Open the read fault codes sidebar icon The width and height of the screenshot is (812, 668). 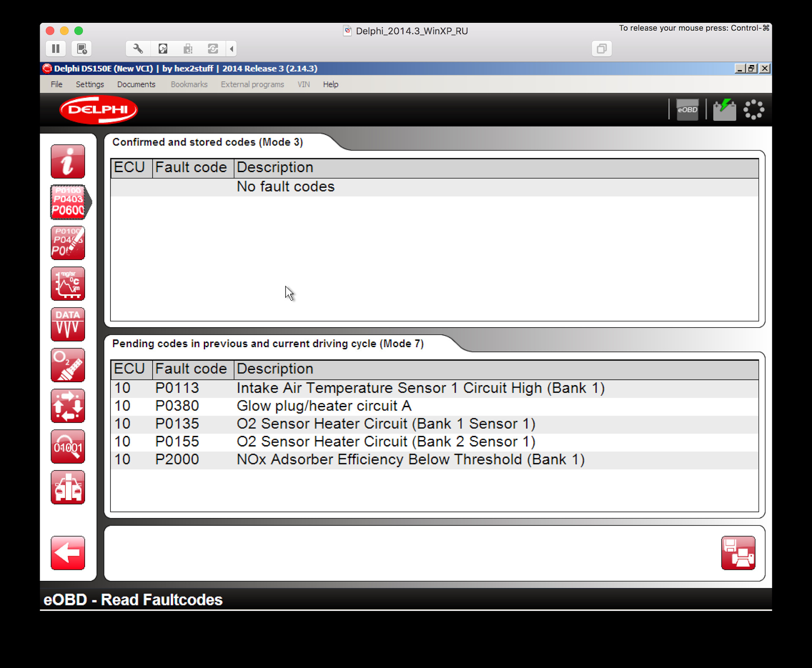tap(68, 202)
